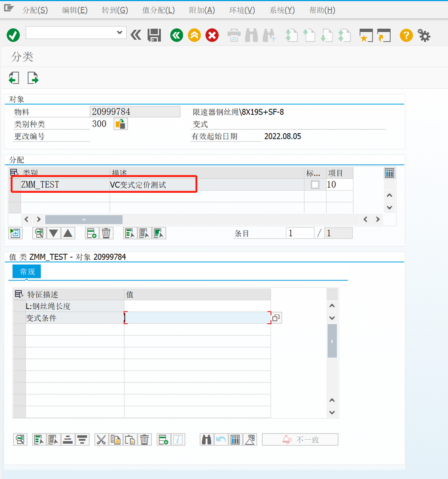Open the 分配(S) menu
This screenshot has height=479, width=448.
point(35,11)
